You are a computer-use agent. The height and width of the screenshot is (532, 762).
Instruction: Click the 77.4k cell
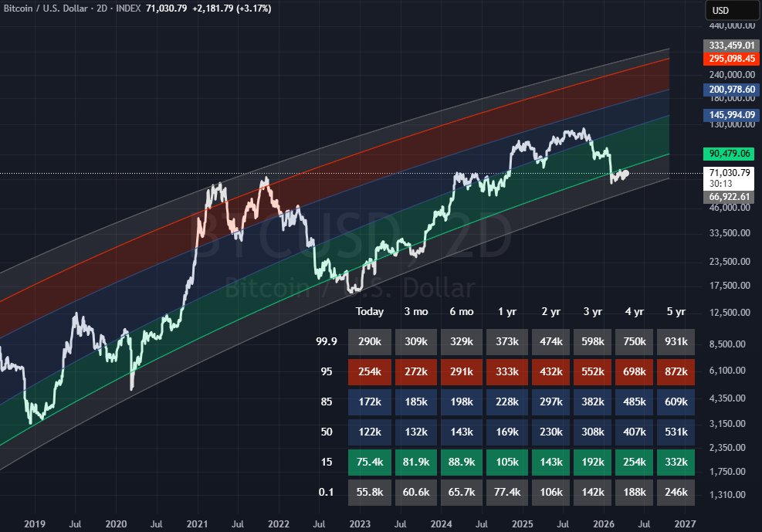(507, 492)
